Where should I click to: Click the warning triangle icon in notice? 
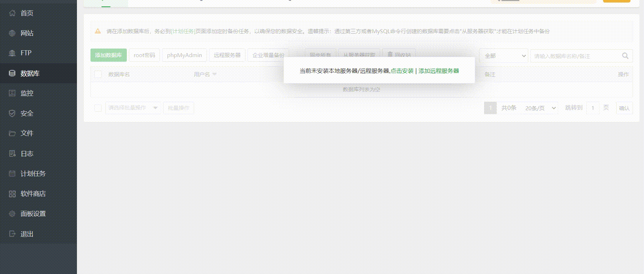click(x=98, y=31)
